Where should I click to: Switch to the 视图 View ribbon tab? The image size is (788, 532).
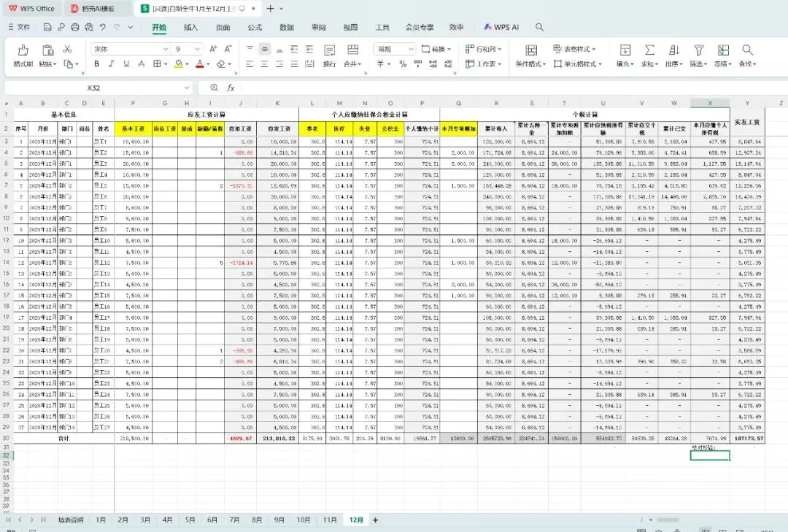(350, 27)
